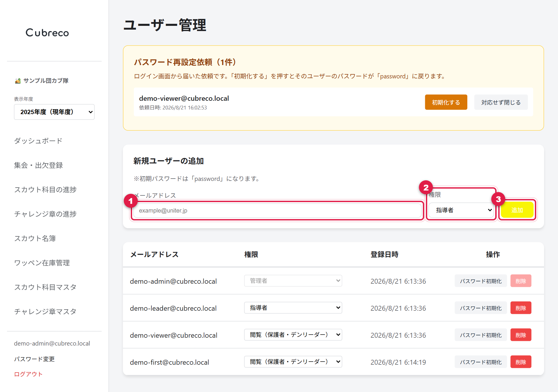Click the yellow 追加 button
Image resolution: width=558 pixels, height=392 pixels.
click(517, 210)
